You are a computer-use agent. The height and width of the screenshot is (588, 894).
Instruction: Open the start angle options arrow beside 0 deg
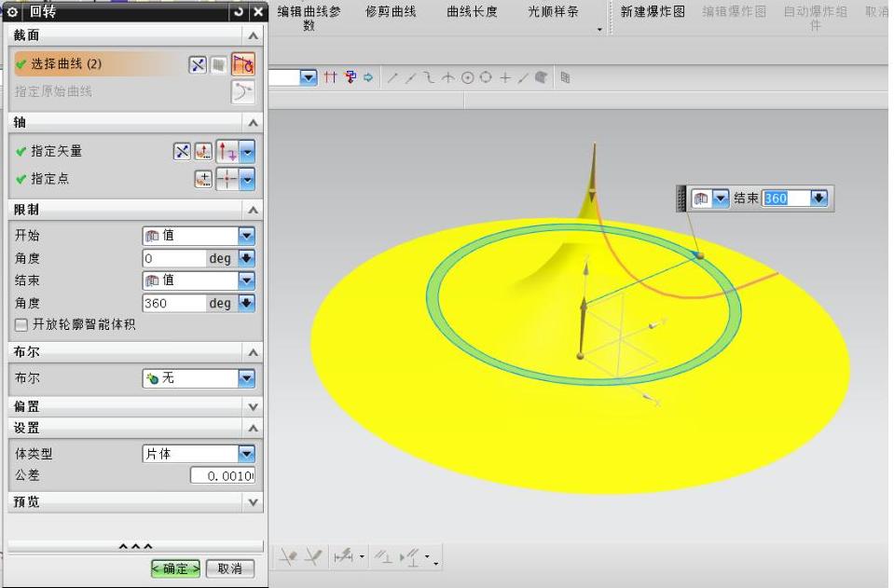pyautogui.click(x=246, y=258)
